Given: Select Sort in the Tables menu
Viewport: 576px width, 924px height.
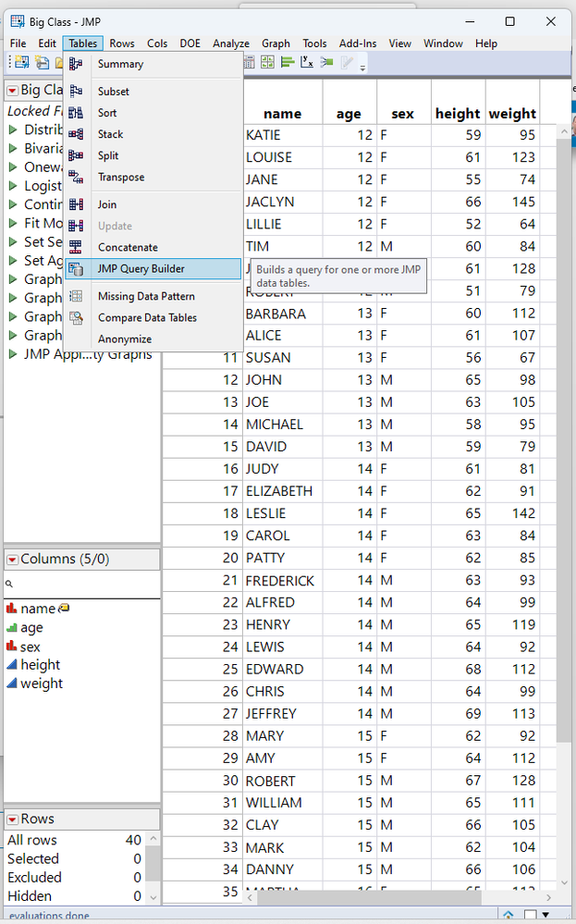Looking at the screenshot, I should [153, 113].
